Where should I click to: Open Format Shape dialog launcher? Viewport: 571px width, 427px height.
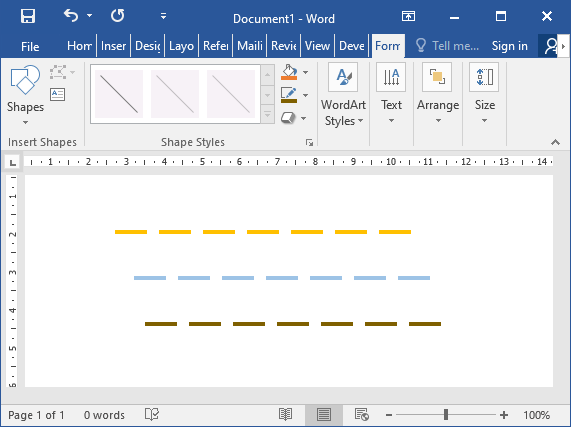pos(310,142)
